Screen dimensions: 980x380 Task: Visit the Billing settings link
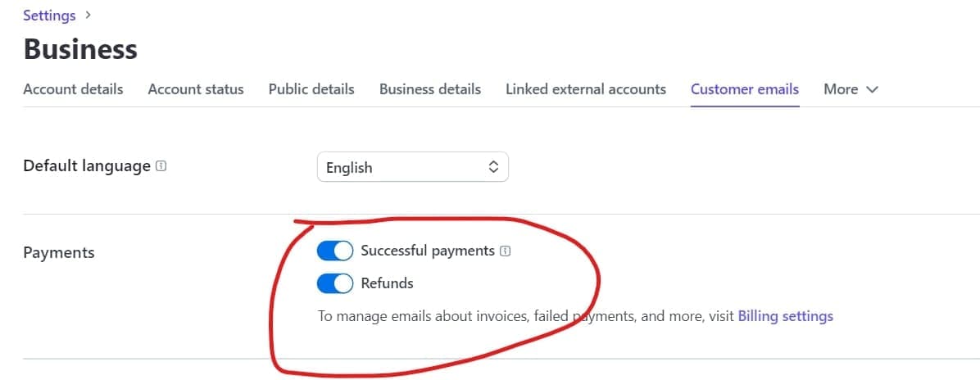pyautogui.click(x=785, y=316)
